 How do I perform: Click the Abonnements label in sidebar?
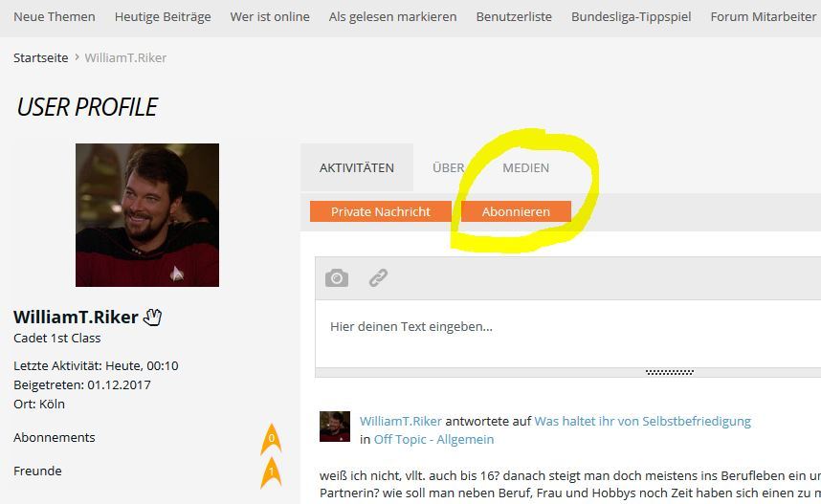pos(55,437)
